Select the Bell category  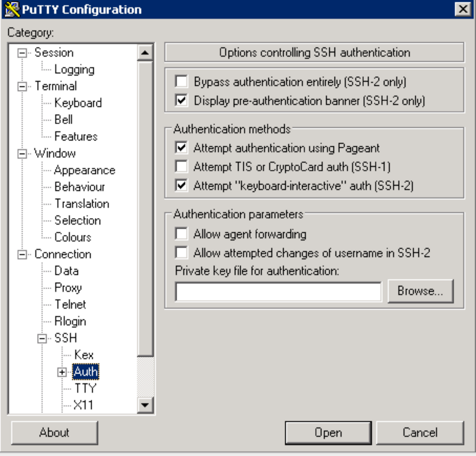(63, 120)
